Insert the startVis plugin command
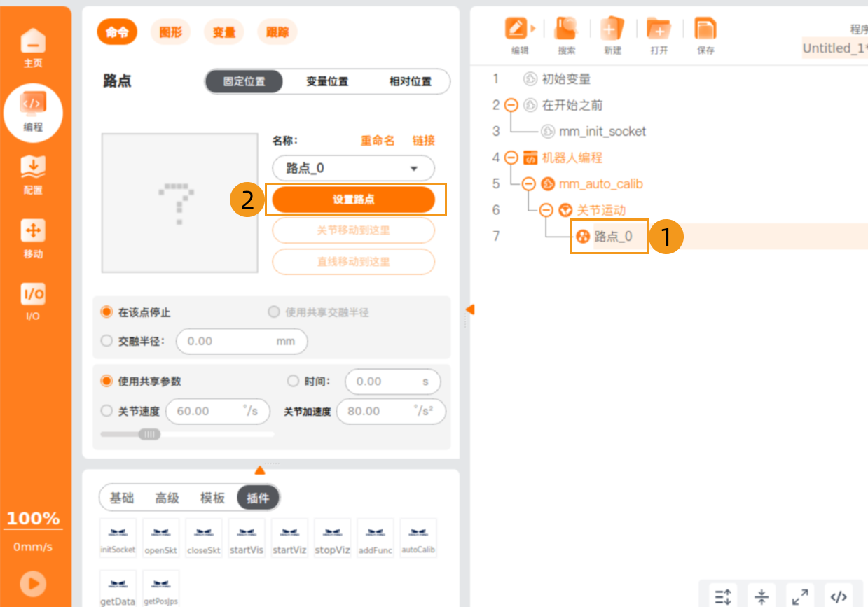The height and width of the screenshot is (607, 868). [x=247, y=538]
